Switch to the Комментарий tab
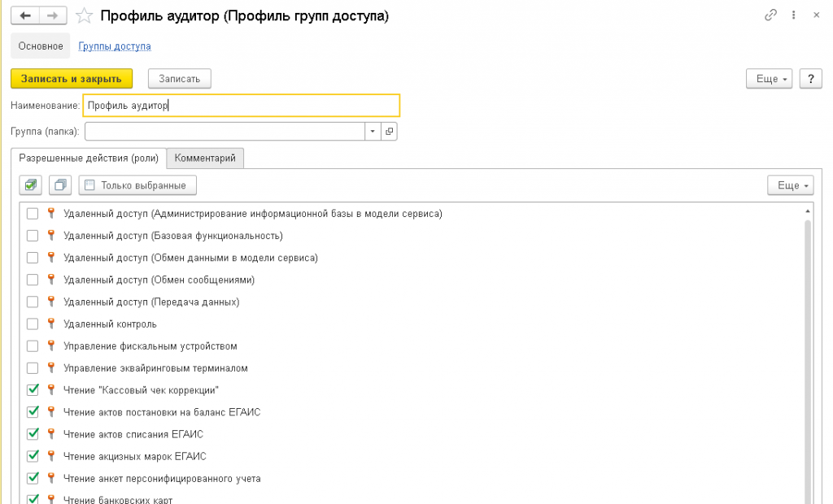Viewport: 833px width, 504px height. 205,158
